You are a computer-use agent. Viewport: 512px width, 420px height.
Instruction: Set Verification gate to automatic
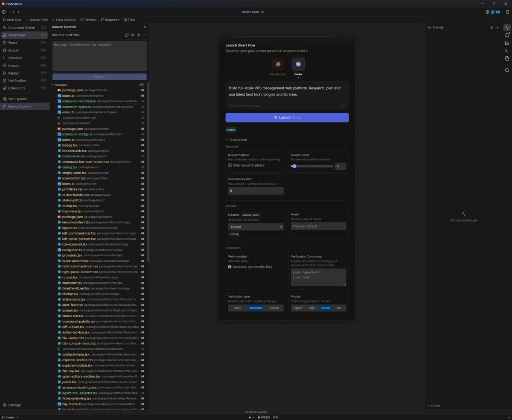(x=256, y=308)
